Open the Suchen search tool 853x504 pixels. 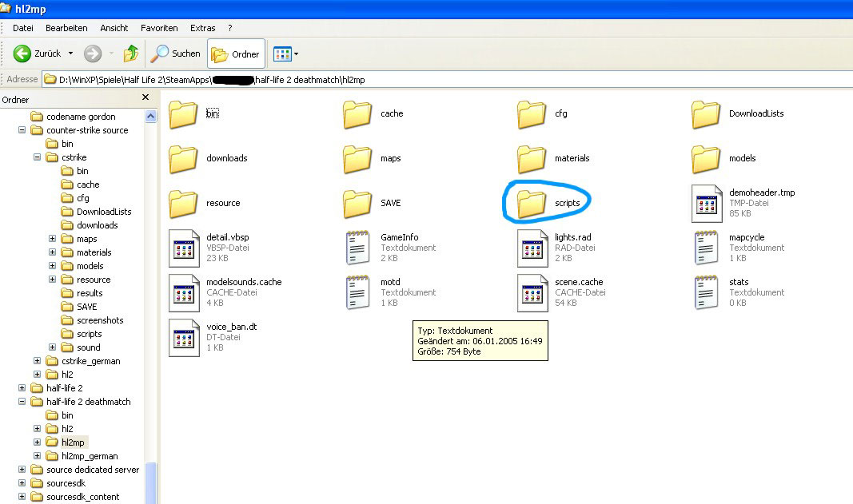[175, 54]
